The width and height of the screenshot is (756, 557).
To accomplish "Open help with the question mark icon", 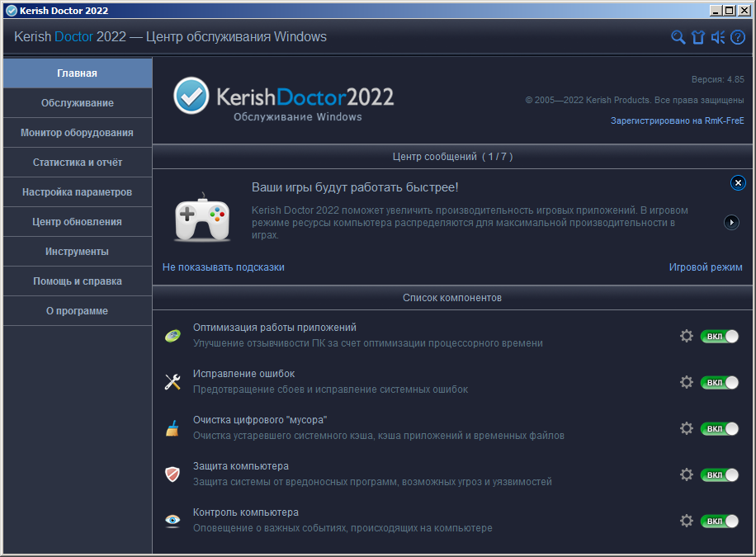I will pyautogui.click(x=738, y=37).
